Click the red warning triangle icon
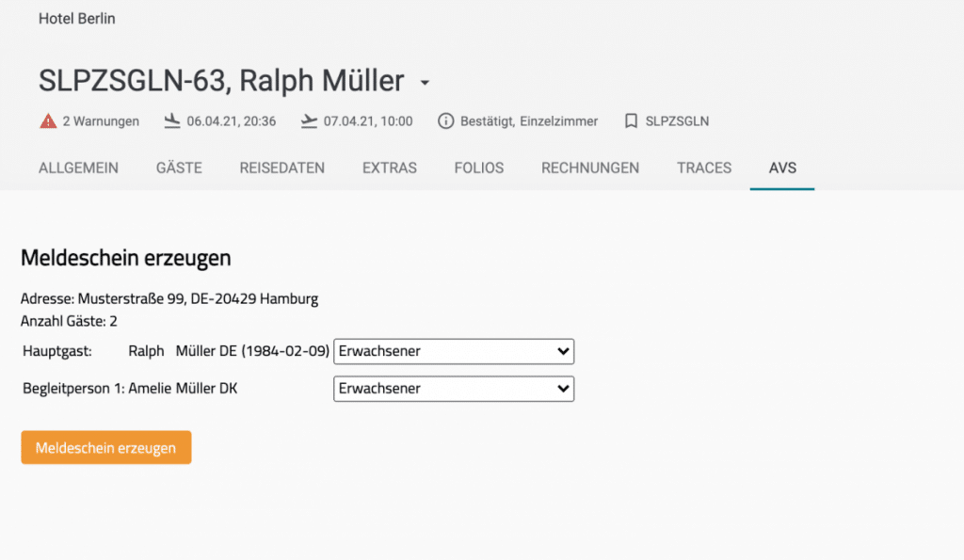The image size is (964, 560). pos(48,121)
